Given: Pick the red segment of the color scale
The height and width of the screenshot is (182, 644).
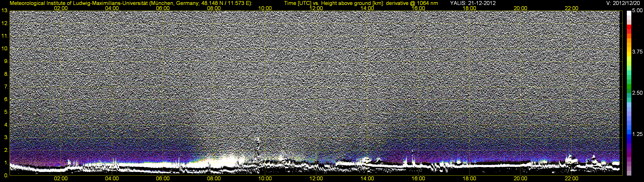Looking at the screenshot, I should [629, 27].
